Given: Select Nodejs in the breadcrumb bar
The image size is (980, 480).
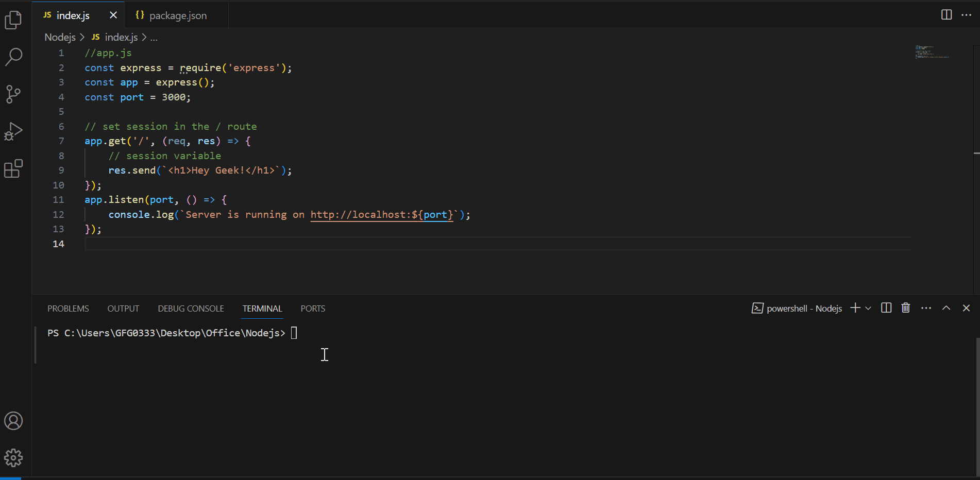Looking at the screenshot, I should pyautogui.click(x=60, y=37).
